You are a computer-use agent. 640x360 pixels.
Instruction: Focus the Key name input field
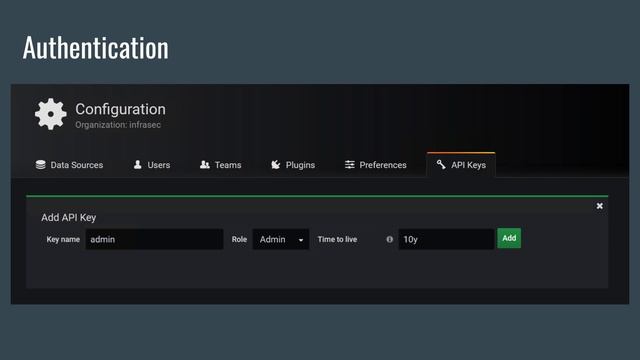[x=154, y=239]
